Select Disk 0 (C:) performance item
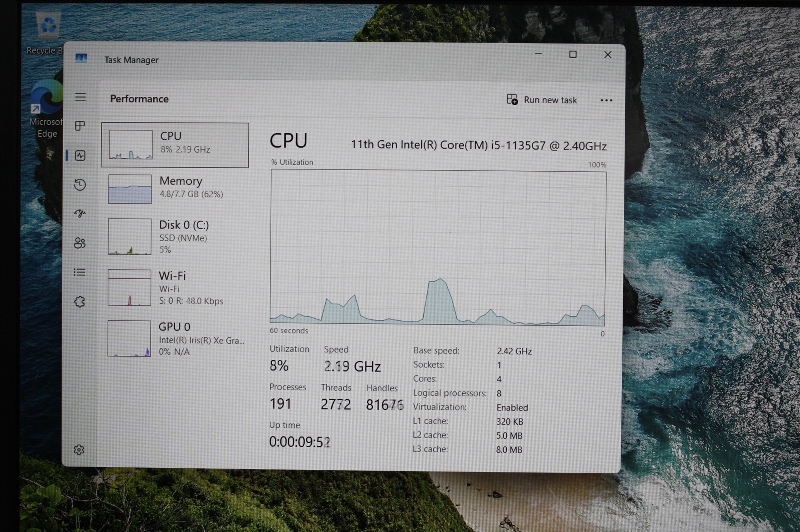800x532 pixels. (x=175, y=237)
